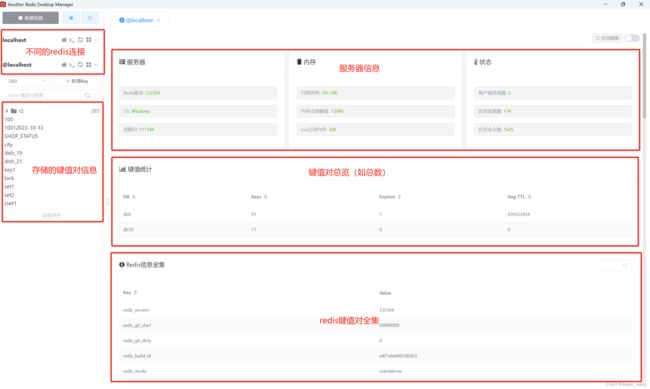Open home status for first localhost connection
This screenshot has width=650, height=389.
pos(64,40)
